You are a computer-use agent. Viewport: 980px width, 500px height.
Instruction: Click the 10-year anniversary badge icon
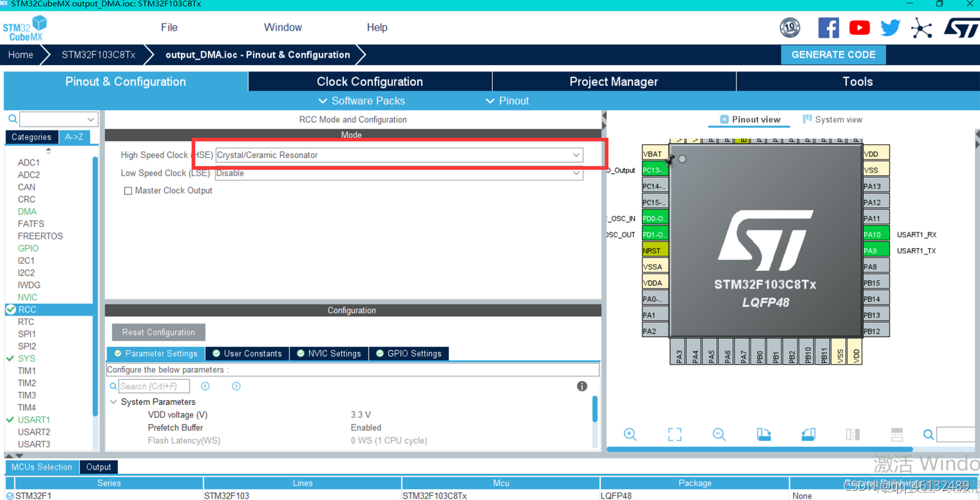tap(790, 28)
